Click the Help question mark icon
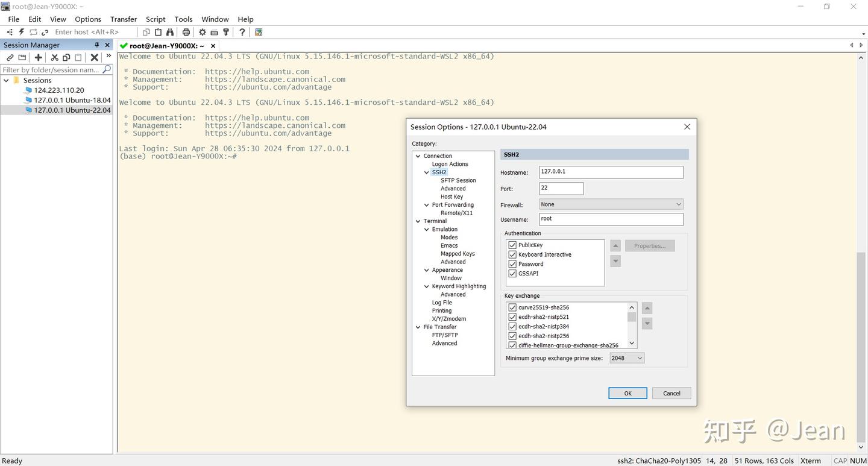This screenshot has height=466, width=868. coord(242,32)
